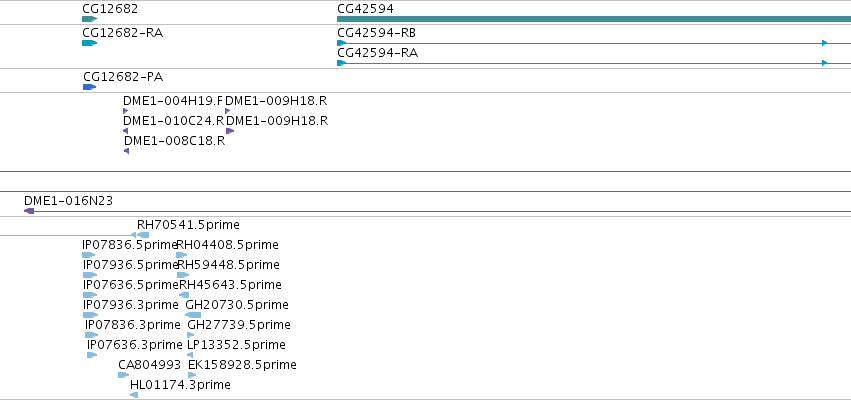The image size is (851, 400).
Task: Click the CG42594 gene bar
Action: point(594,19)
